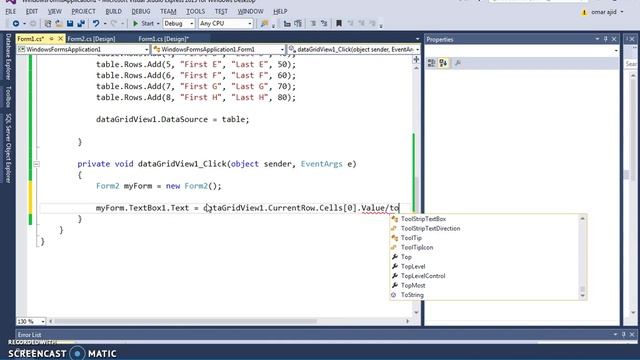Open the dataGridView1_Click member dropdown
The image size is (640, 360).
pyautogui.click(x=353, y=49)
